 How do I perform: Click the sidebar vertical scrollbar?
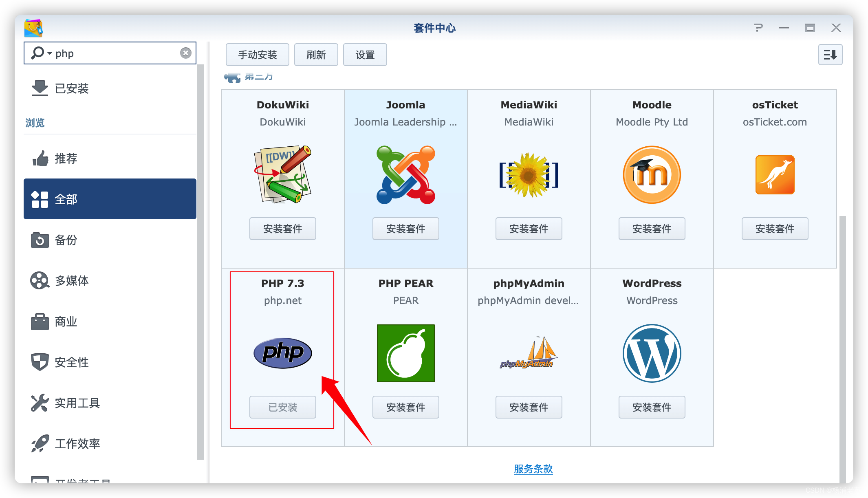point(200,262)
